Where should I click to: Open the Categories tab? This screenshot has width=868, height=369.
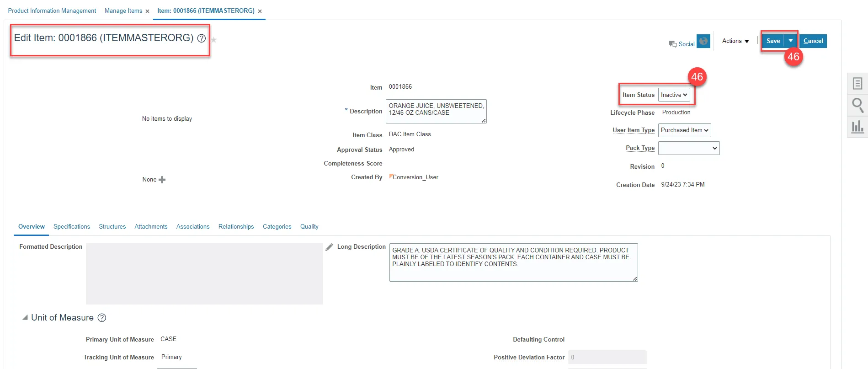277,227
